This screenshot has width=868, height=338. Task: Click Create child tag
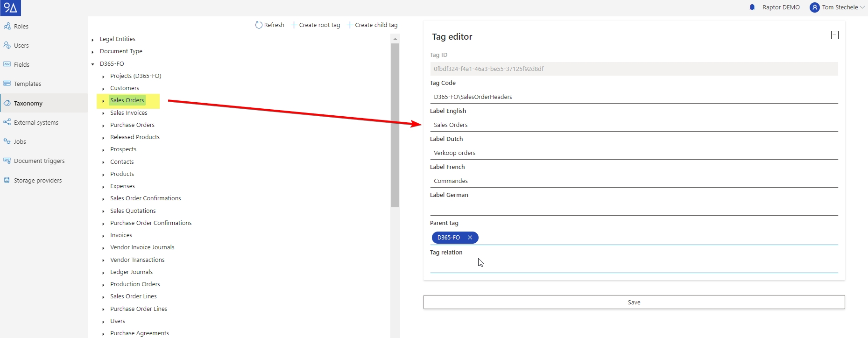tap(372, 25)
